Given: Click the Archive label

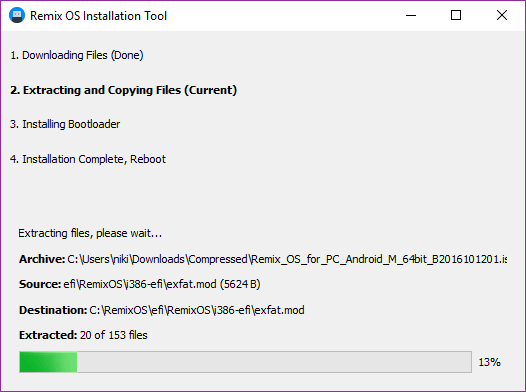Looking at the screenshot, I should (x=42, y=259).
